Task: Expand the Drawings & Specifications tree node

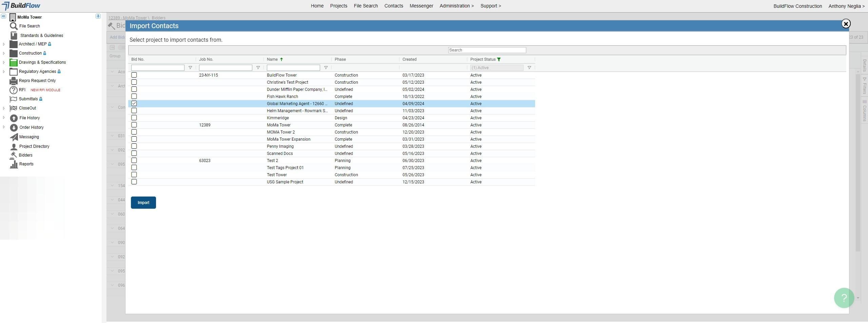Action: [4, 62]
